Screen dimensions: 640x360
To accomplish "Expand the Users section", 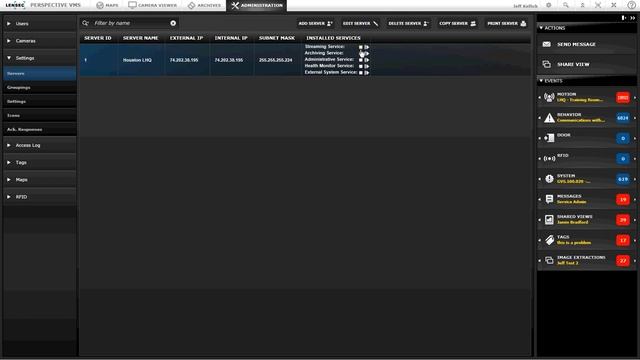I will point(40,24).
